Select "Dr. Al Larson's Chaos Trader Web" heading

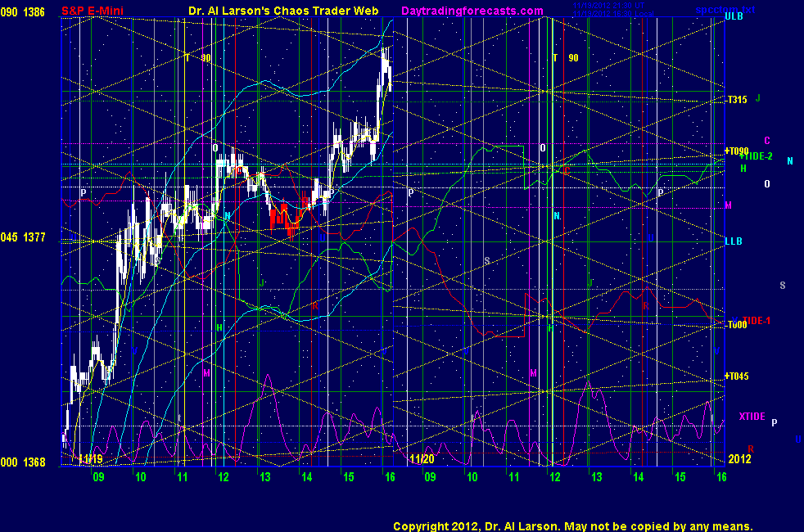[283, 11]
